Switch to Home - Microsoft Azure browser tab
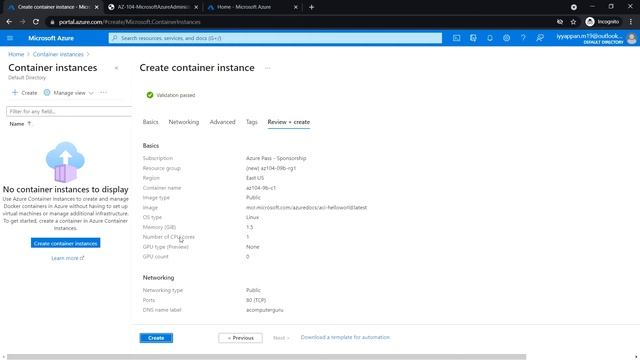 click(253, 7)
